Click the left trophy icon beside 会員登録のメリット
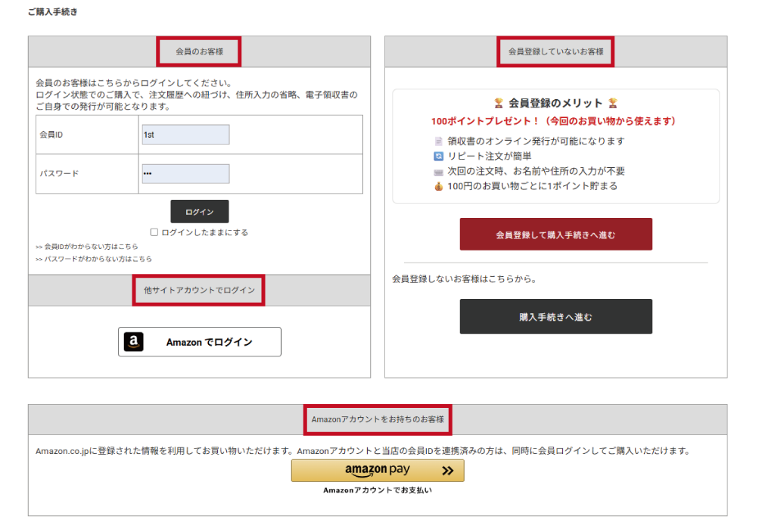 pyautogui.click(x=498, y=104)
